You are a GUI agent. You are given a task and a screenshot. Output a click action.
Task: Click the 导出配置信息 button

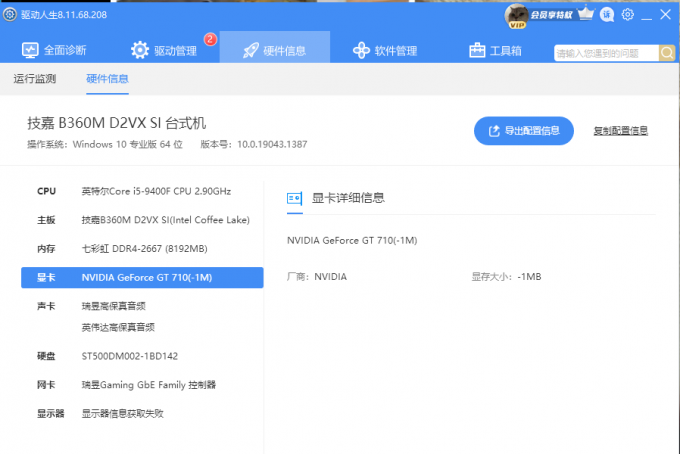click(523, 130)
